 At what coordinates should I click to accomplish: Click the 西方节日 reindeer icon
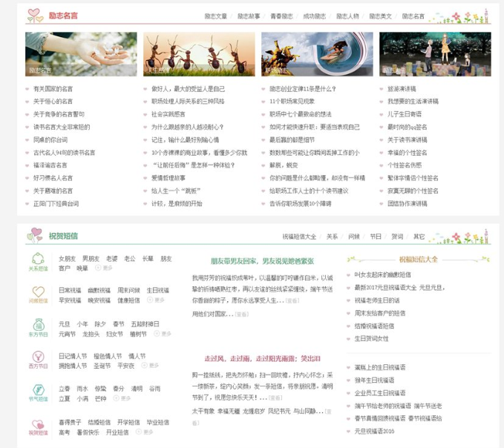point(39,357)
